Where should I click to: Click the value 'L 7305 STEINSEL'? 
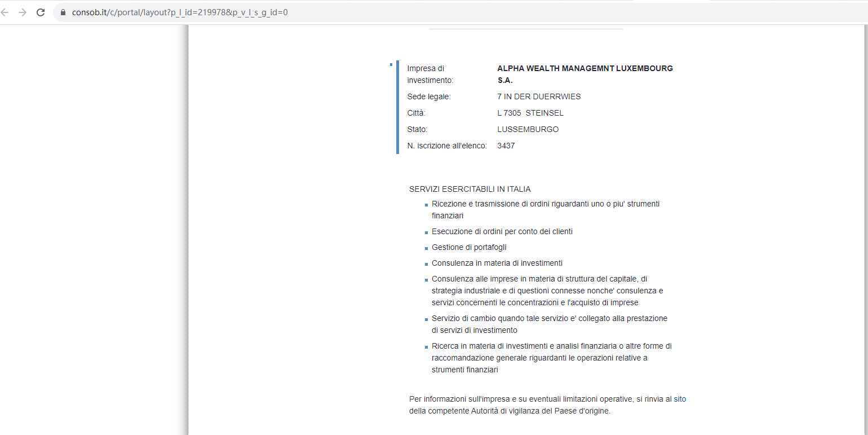click(x=530, y=113)
